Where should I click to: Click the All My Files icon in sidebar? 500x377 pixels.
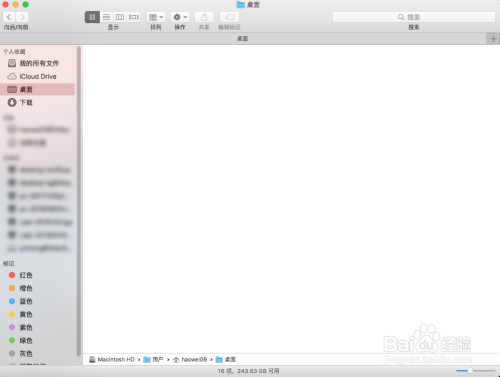12,63
